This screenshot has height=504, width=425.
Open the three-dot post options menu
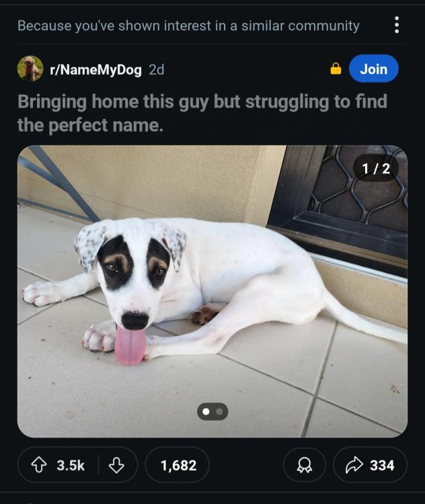coord(397,26)
